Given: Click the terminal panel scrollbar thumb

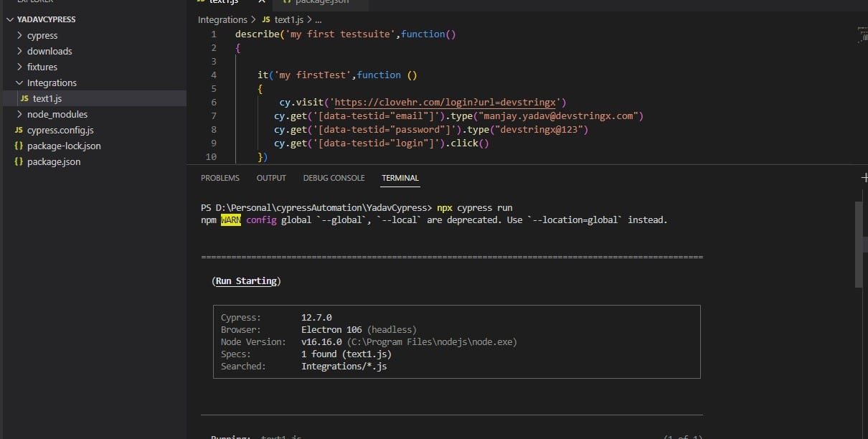Looking at the screenshot, I should click(x=859, y=244).
